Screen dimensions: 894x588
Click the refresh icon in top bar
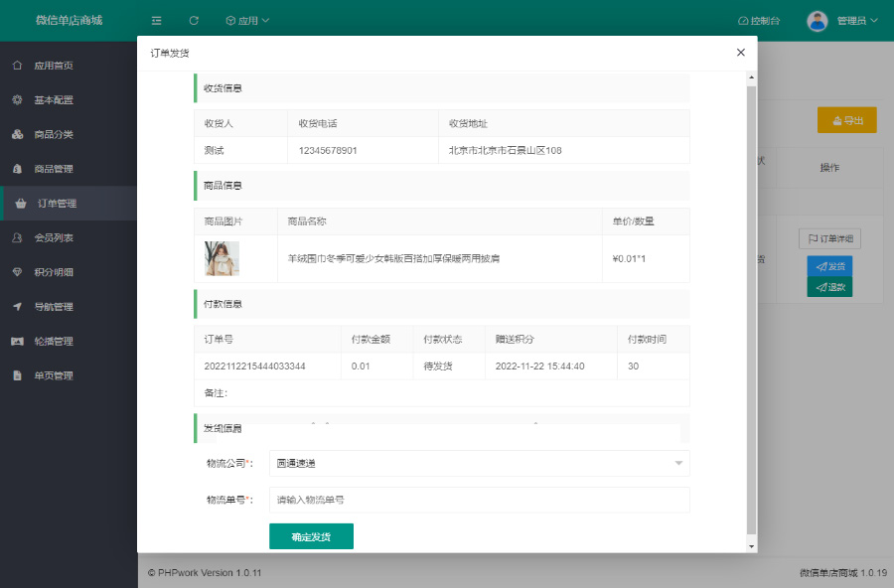click(x=194, y=20)
